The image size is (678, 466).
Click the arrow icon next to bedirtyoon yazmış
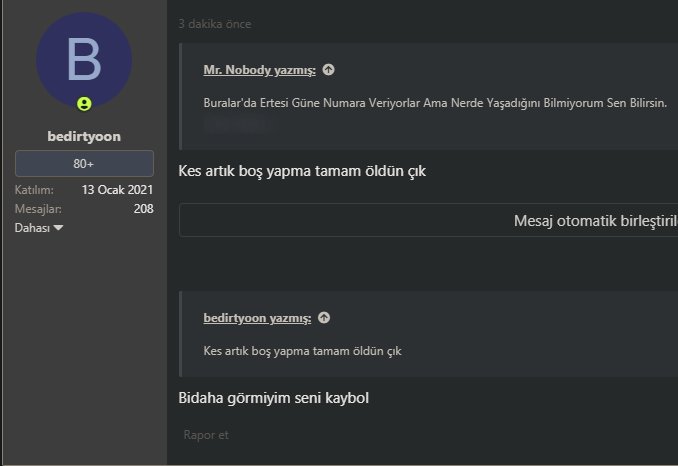(324, 318)
